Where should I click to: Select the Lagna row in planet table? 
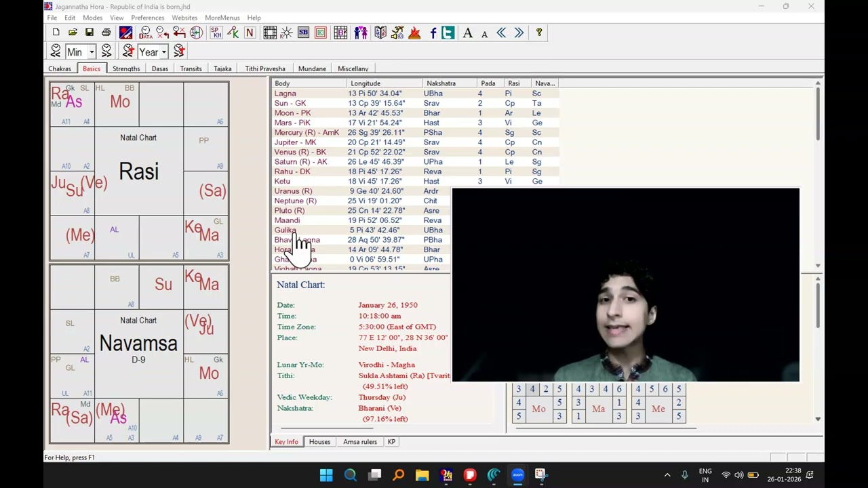point(415,94)
